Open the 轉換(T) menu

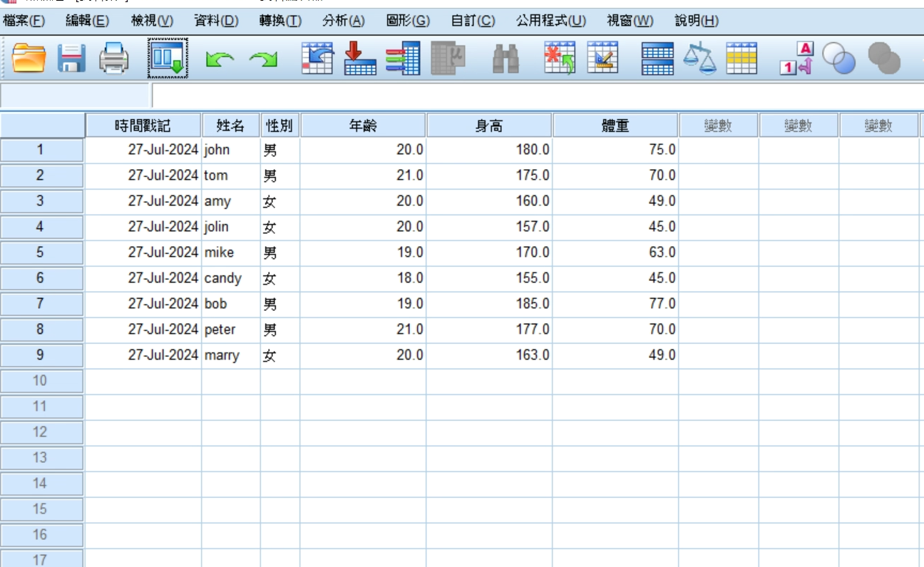click(x=280, y=21)
